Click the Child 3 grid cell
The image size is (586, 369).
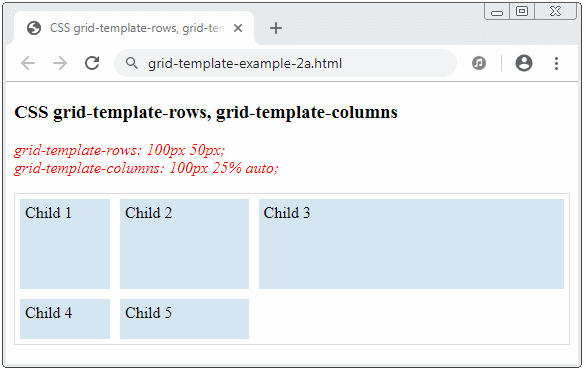(x=411, y=244)
